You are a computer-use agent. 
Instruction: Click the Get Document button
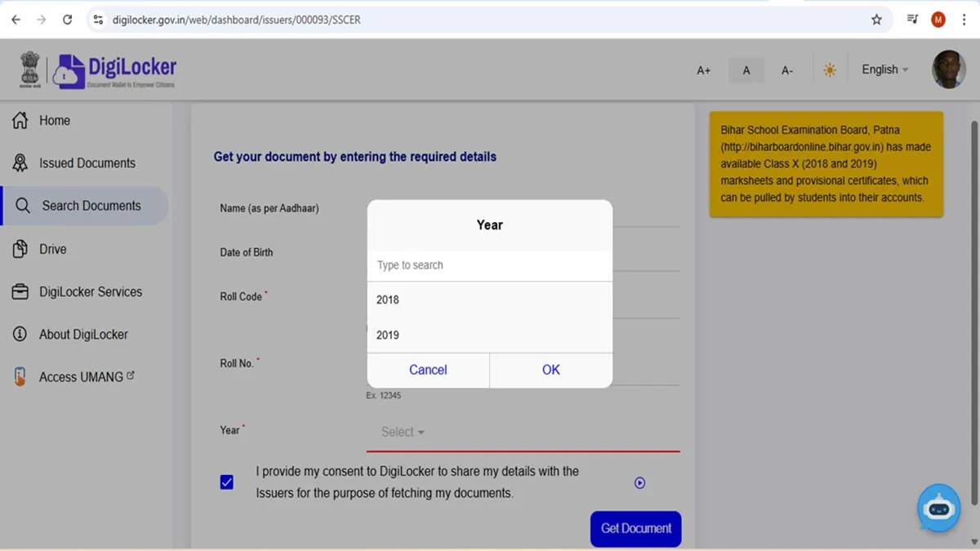[635, 528]
